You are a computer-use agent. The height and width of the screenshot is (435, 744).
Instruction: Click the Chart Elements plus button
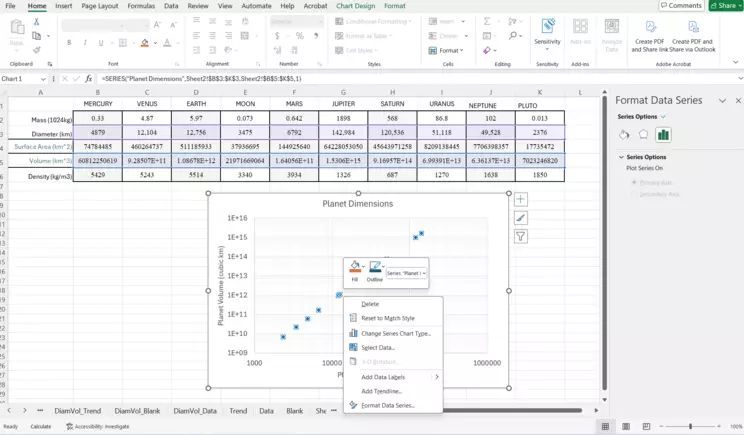point(521,199)
